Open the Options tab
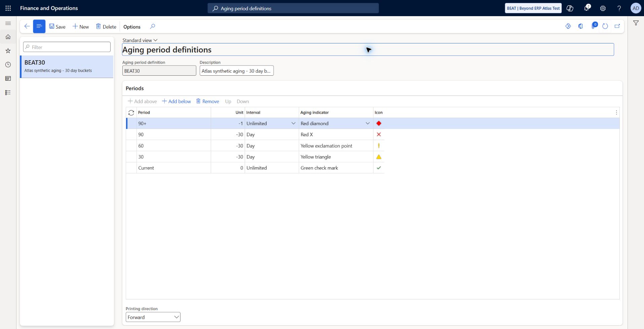This screenshot has height=329, width=644. [132, 27]
